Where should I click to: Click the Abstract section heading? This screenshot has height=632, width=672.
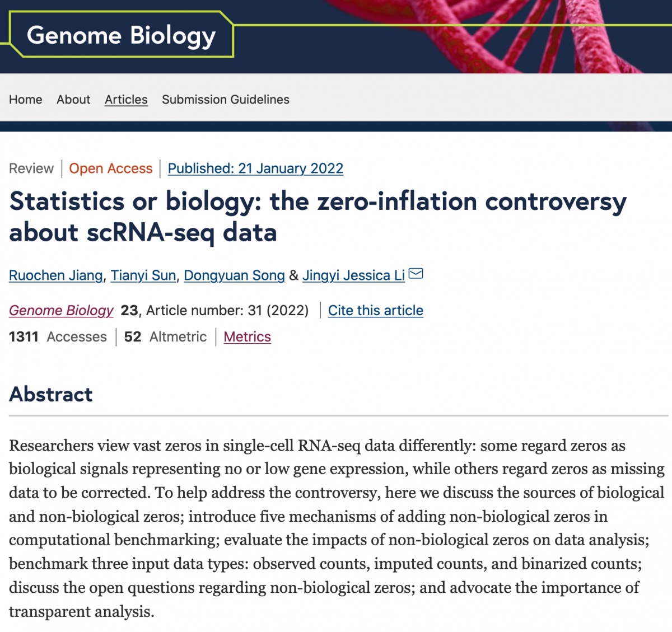pyautogui.click(x=51, y=394)
